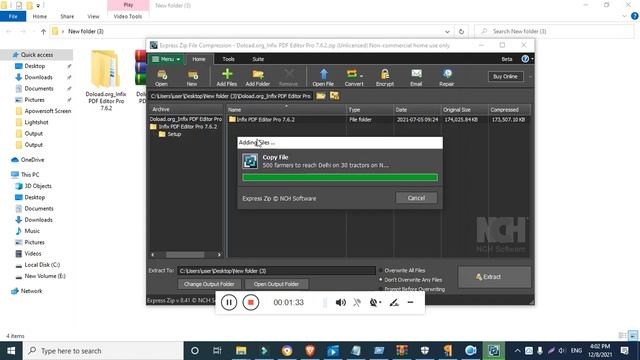Image resolution: width=640 pixels, height=360 pixels.
Task: Click the Type here to search box
Action: coord(103,351)
